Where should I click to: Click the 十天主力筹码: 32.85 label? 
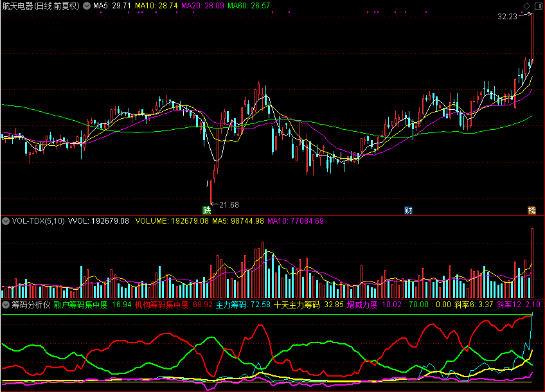coord(308,305)
